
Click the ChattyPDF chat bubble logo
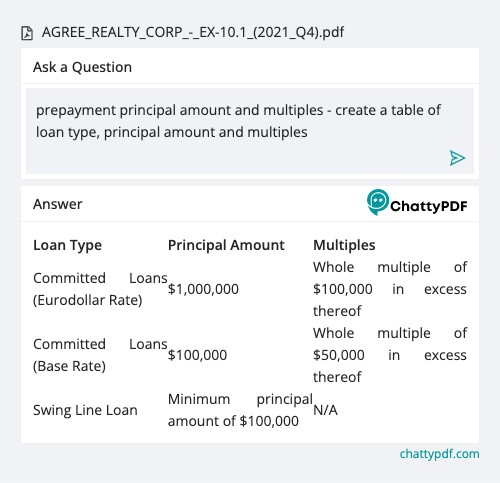(x=378, y=202)
